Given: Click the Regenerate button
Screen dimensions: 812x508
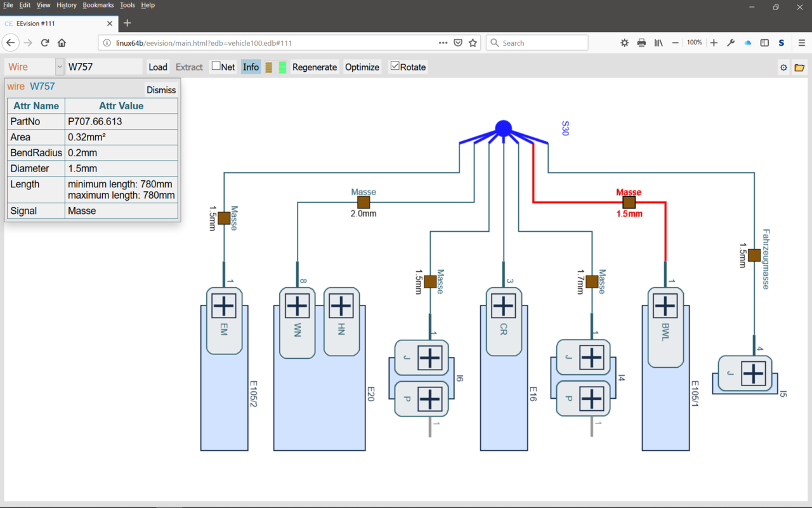Looking at the screenshot, I should coord(315,67).
